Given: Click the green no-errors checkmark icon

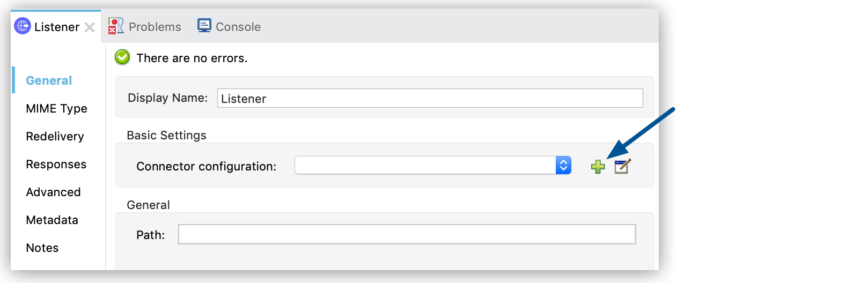Looking at the screenshot, I should pos(122,57).
